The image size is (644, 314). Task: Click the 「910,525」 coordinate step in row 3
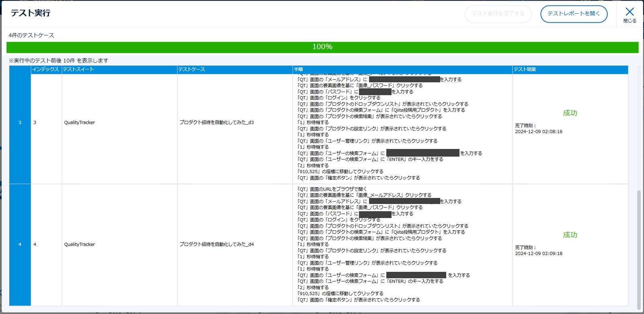coord(340,171)
